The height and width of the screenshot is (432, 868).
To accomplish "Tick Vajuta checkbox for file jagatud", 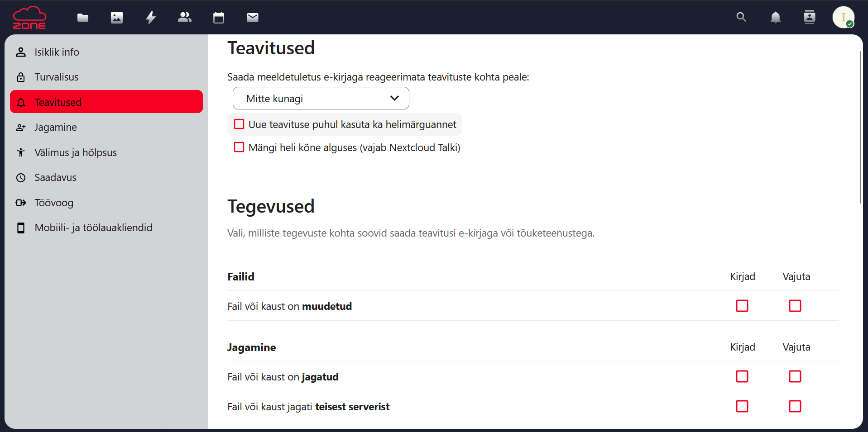I will pos(795,376).
